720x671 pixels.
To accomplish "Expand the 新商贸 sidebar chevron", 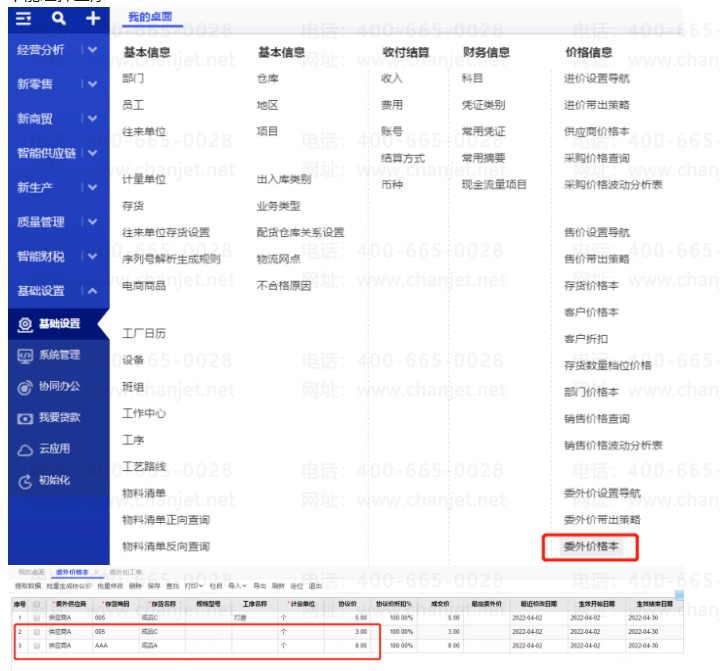I will coord(92,118).
